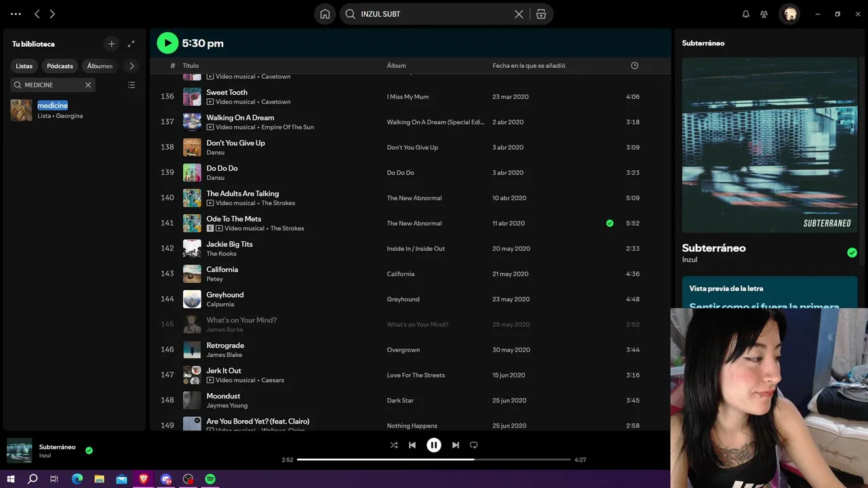Go back with the left arrow
This screenshot has height=488, width=868.
click(37, 14)
